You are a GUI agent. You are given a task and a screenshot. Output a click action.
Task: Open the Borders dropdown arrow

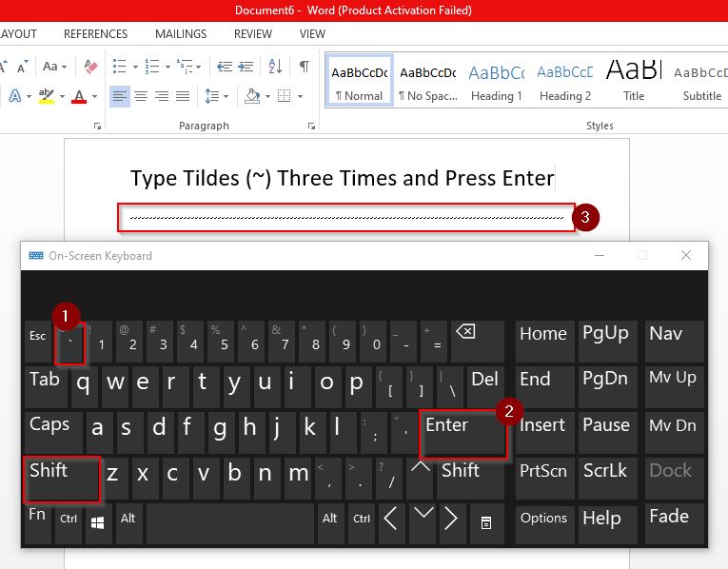tap(300, 96)
